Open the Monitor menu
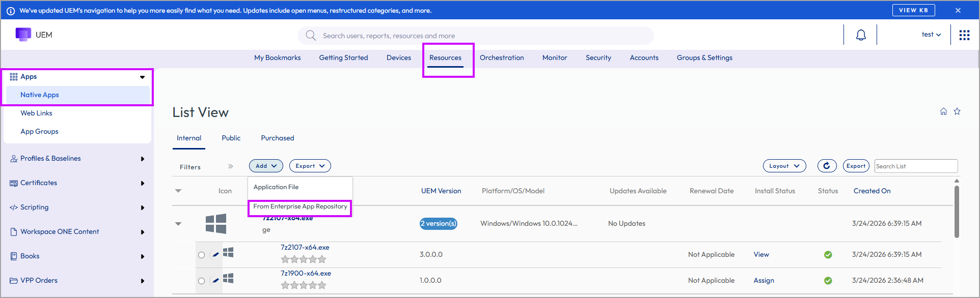Image resolution: width=980 pixels, height=298 pixels. pyautogui.click(x=555, y=57)
